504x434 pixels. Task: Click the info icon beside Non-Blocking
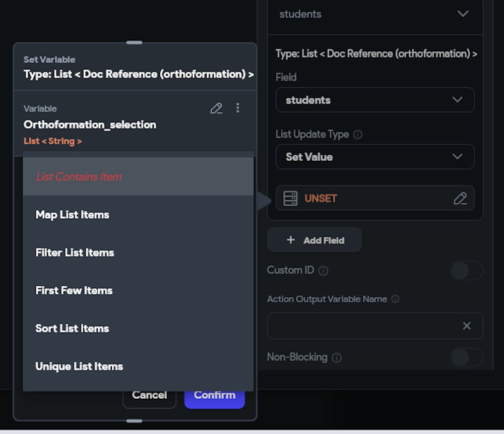(337, 358)
